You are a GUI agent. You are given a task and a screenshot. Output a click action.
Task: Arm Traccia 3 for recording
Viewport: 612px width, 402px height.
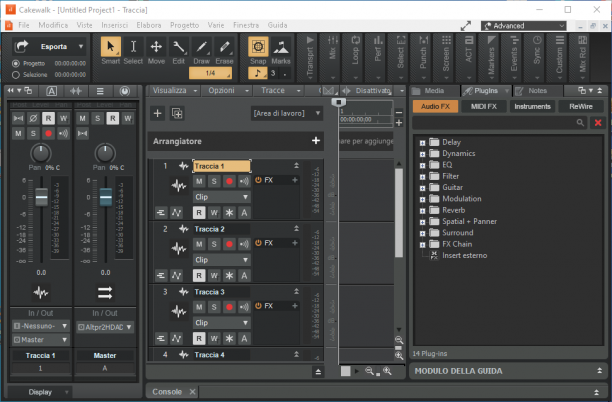point(229,307)
